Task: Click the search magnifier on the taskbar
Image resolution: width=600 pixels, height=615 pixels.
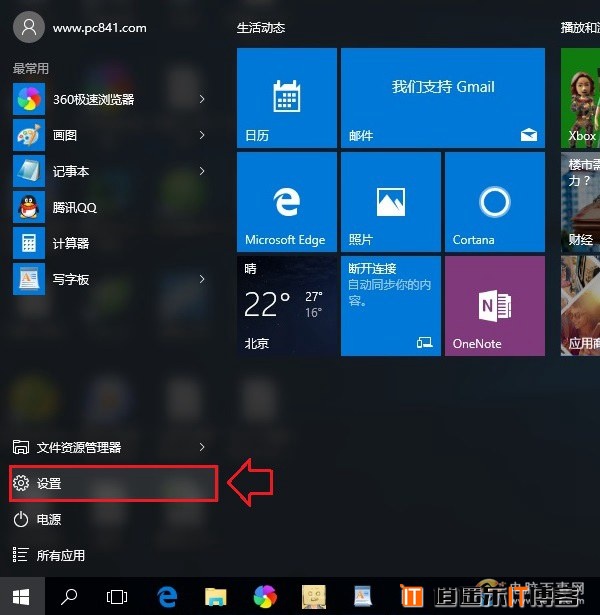Action: click(x=69, y=596)
